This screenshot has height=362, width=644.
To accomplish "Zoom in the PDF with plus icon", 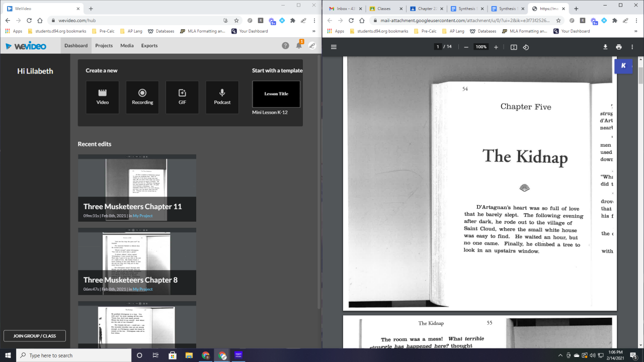I will click(x=496, y=47).
